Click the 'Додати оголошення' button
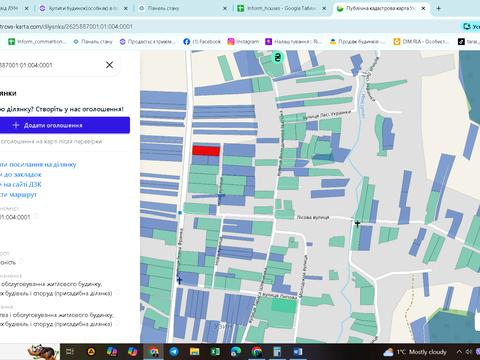This screenshot has width=480, height=360. click(x=65, y=125)
